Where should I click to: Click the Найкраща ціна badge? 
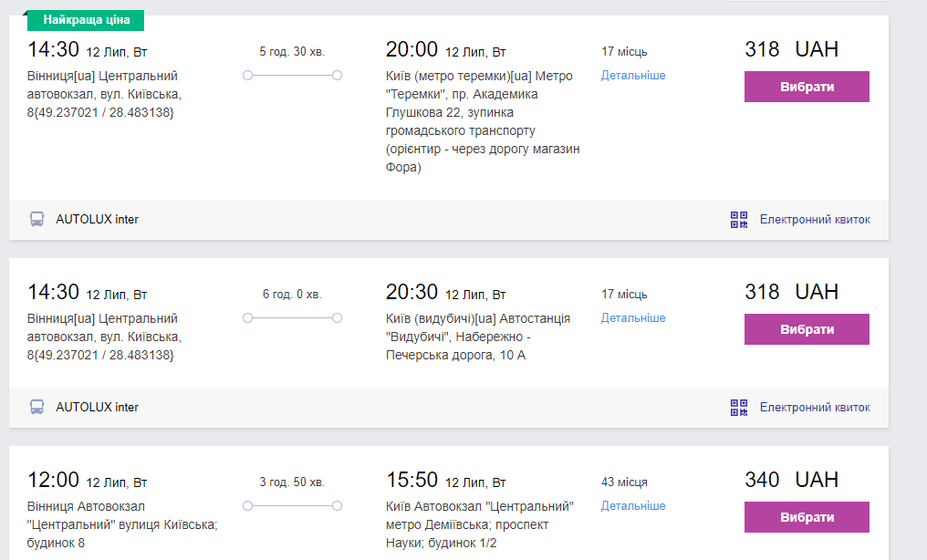pyautogui.click(x=86, y=19)
